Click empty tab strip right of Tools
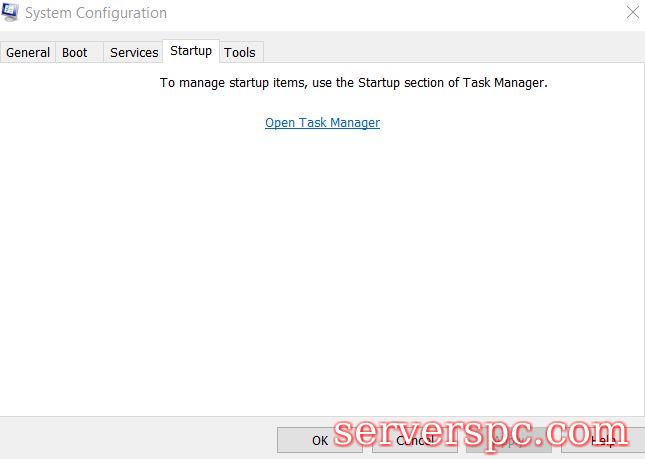Image resolution: width=645 pixels, height=459 pixels. click(x=450, y=52)
